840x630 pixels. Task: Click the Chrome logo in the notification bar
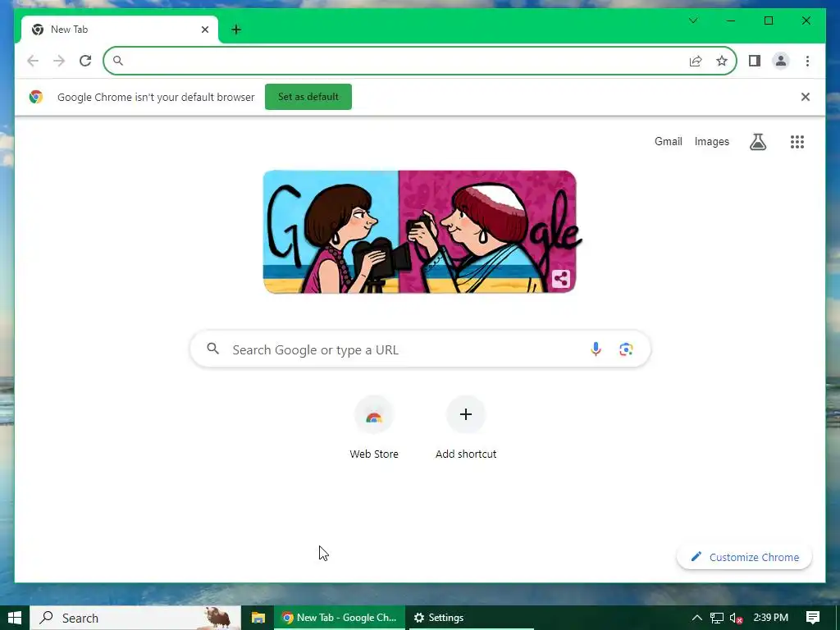click(x=36, y=97)
